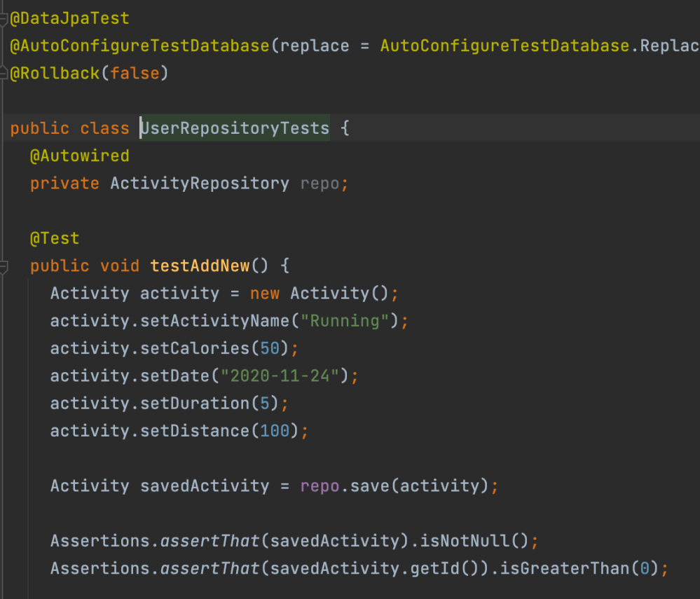Click the "2020-11-24" date string
Viewport: 700px width, 599px height.
284,376
